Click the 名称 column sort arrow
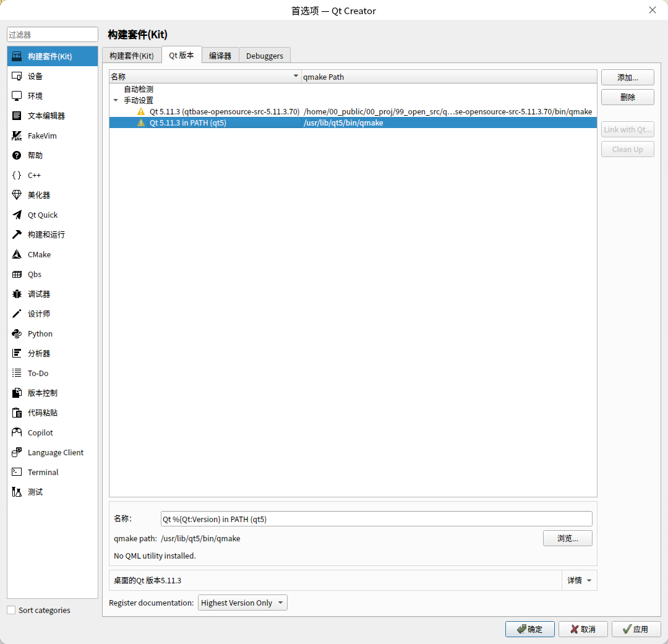Screen dimensions: 668x644 pyautogui.click(x=296, y=76)
